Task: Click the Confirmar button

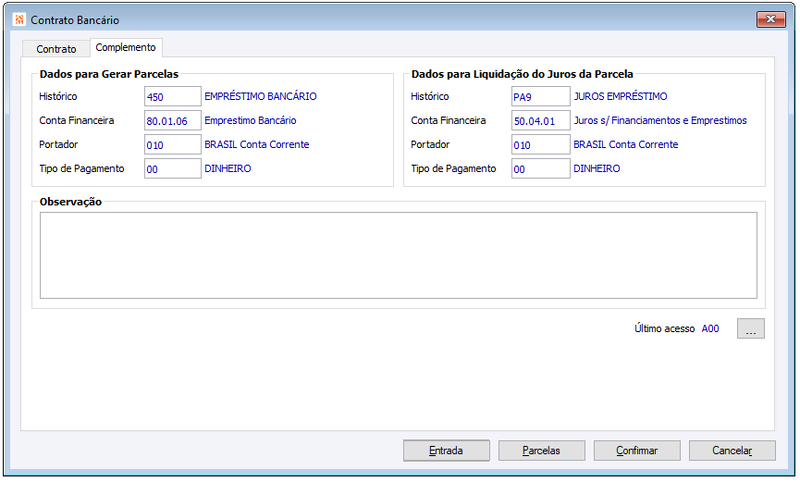Action: point(637,451)
